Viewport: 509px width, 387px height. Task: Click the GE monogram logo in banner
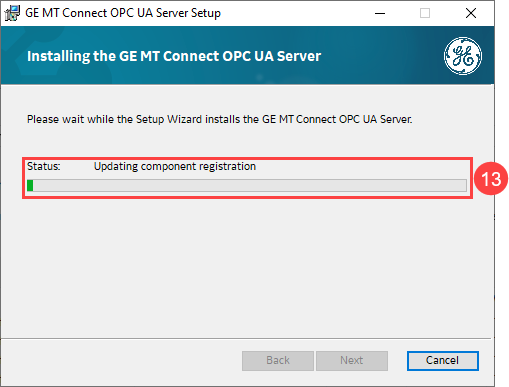pyautogui.click(x=463, y=56)
